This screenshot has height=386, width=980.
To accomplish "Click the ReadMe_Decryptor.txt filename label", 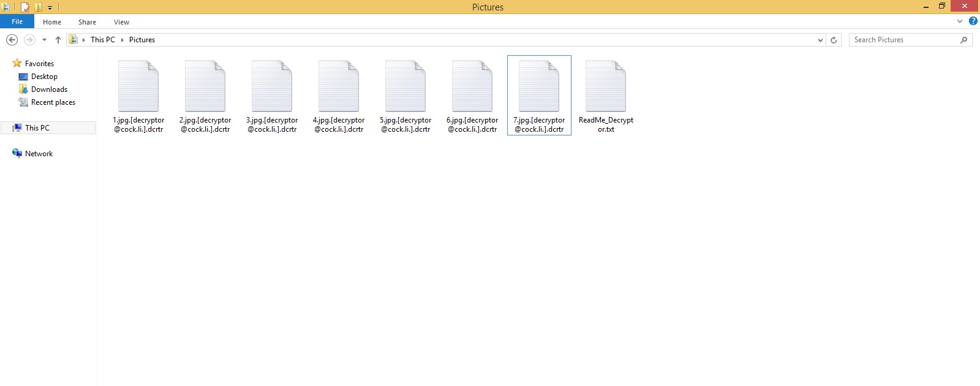I will [606, 125].
